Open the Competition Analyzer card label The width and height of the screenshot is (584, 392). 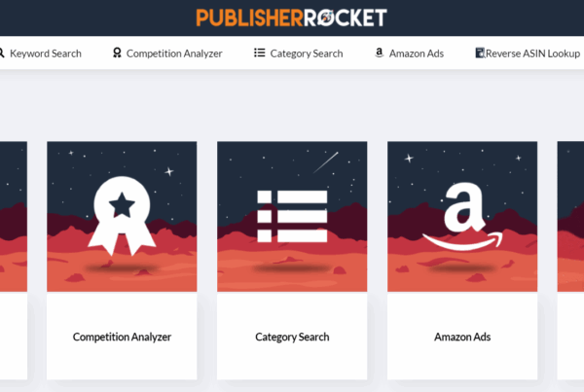(x=122, y=337)
